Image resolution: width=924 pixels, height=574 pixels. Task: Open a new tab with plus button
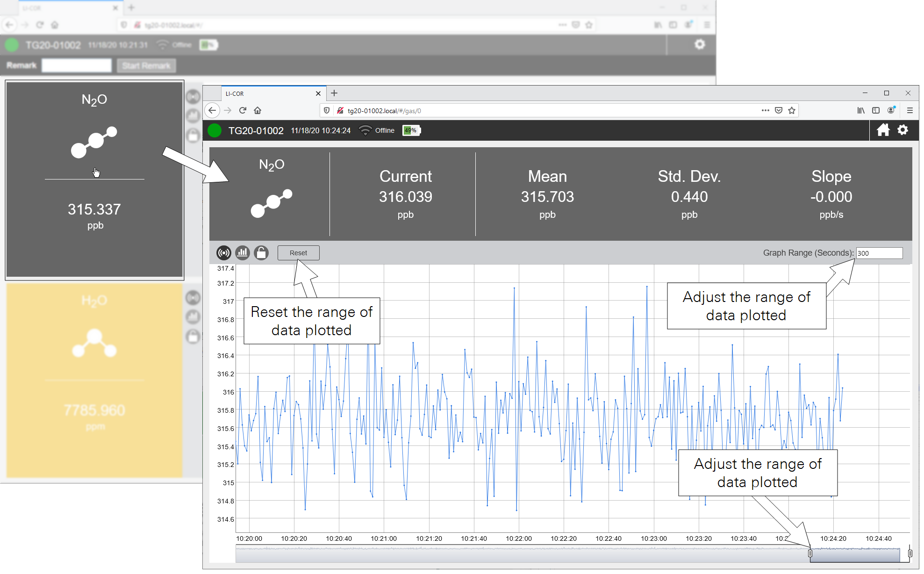pyautogui.click(x=334, y=93)
